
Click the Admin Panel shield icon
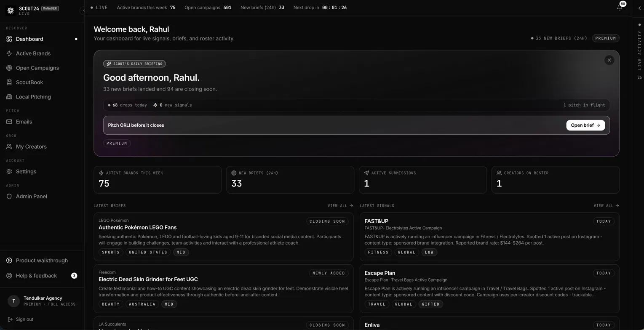9,197
